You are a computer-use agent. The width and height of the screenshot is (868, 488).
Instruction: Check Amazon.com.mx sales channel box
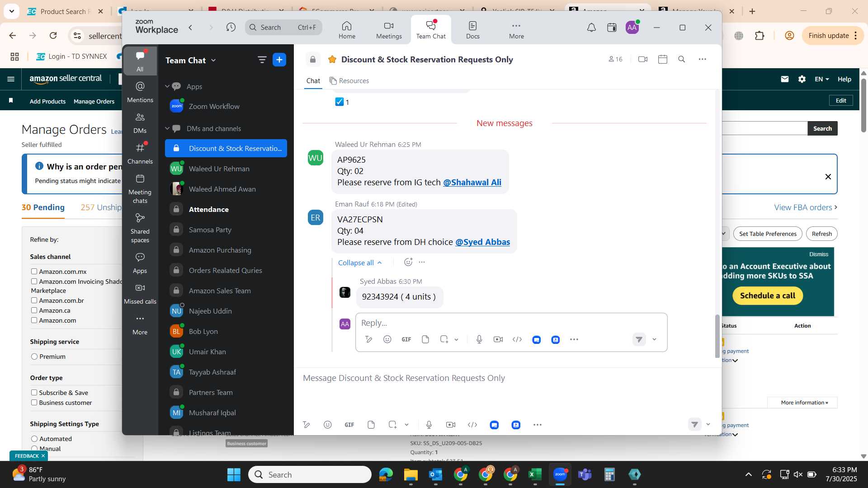(34, 272)
